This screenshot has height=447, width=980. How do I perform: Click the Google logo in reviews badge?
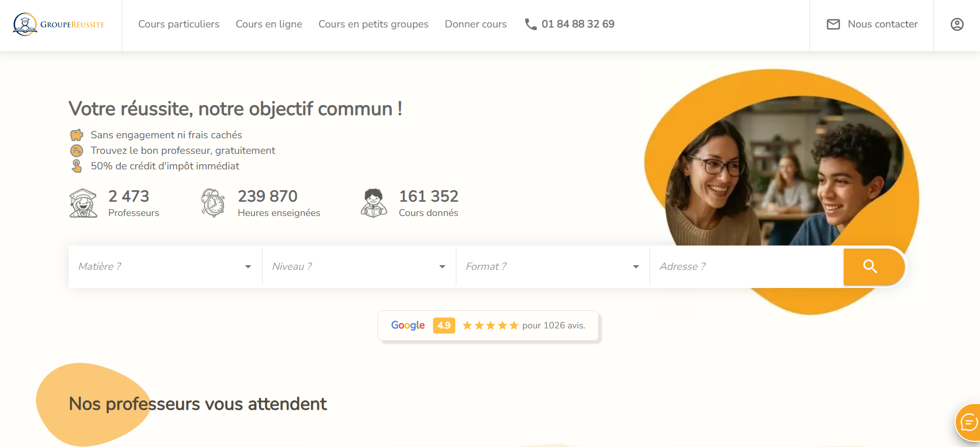[x=408, y=325]
